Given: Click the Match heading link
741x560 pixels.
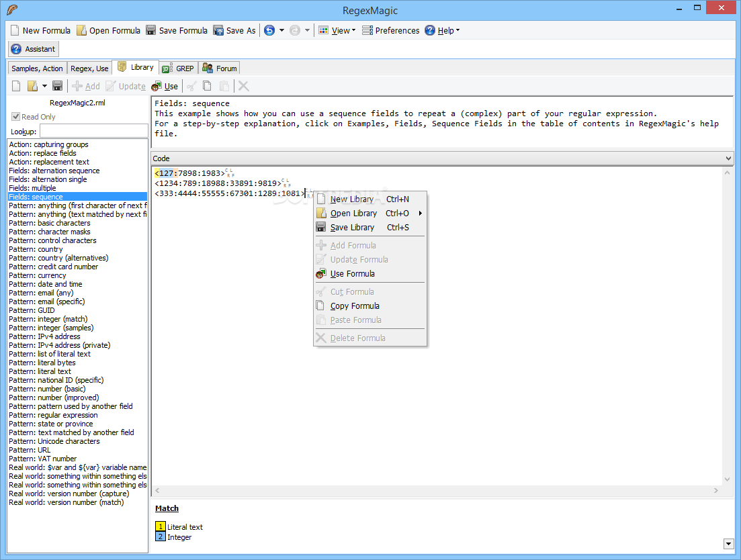Looking at the screenshot, I should (x=167, y=508).
